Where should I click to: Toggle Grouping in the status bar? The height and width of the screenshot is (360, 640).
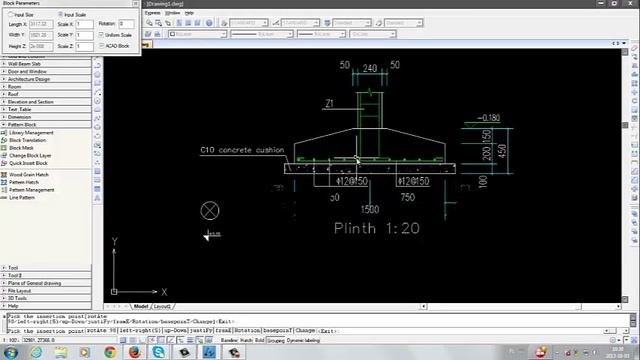[276, 340]
